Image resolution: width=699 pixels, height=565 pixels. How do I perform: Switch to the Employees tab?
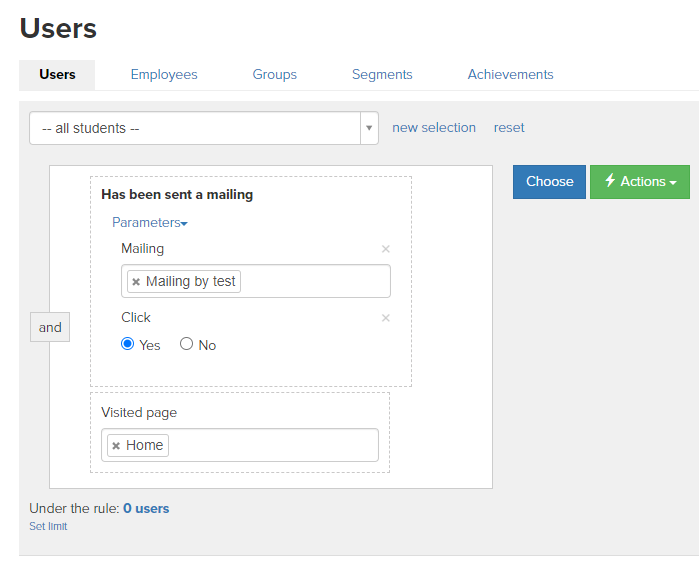[x=164, y=74]
